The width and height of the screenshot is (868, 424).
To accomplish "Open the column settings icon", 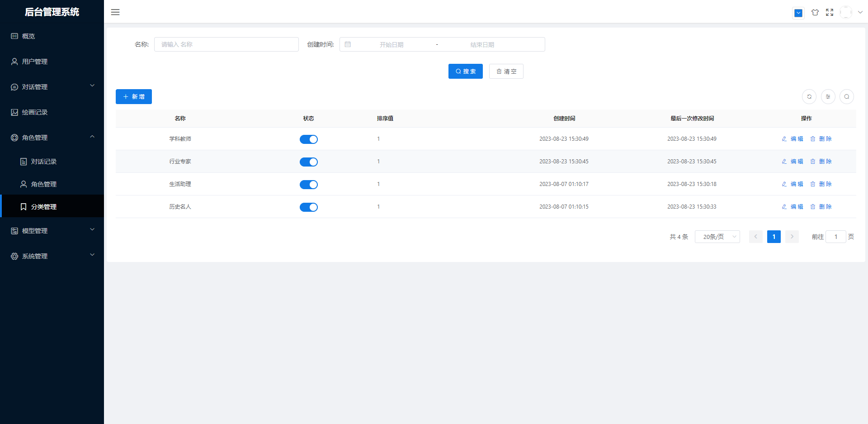I will [828, 96].
